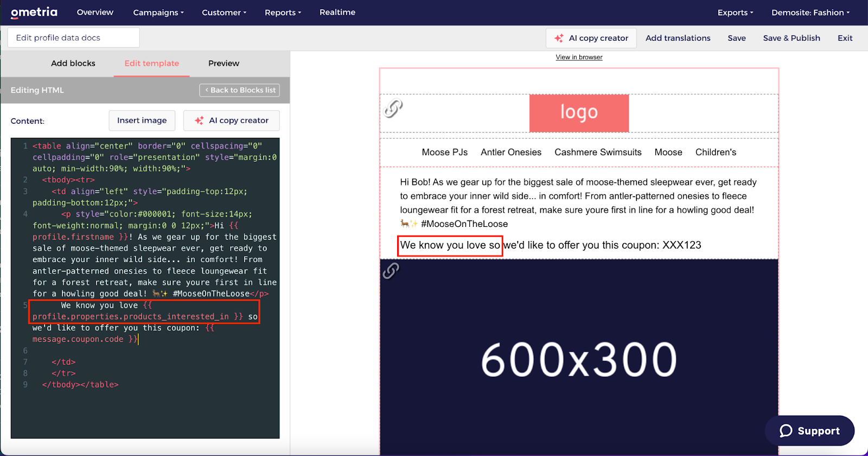The height and width of the screenshot is (456, 868).
Task: Expand the Reports dropdown
Action: 283,12
